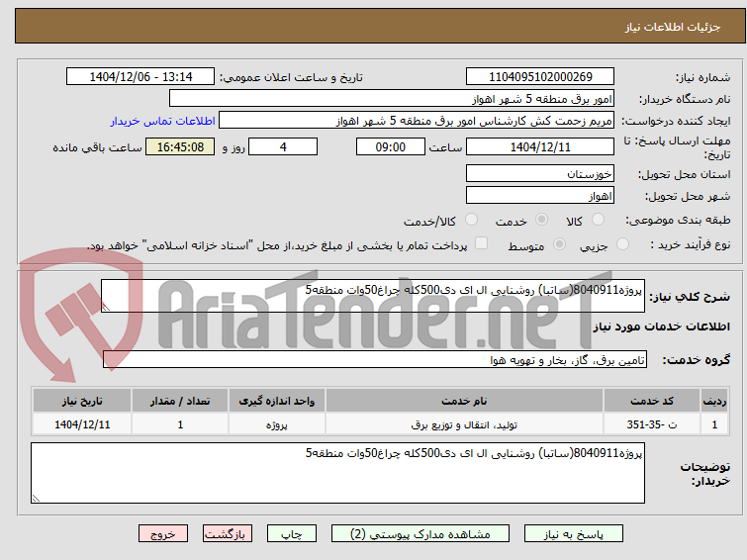Screen dimensions: 747x560
Task: Click the شرح کلی نیاز text area
Action: click(x=373, y=296)
